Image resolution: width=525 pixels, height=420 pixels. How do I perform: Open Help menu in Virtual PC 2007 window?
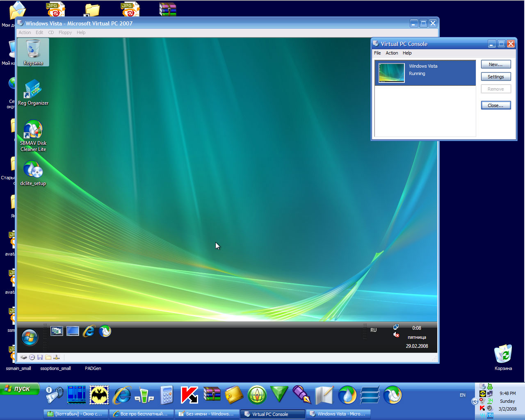(81, 32)
